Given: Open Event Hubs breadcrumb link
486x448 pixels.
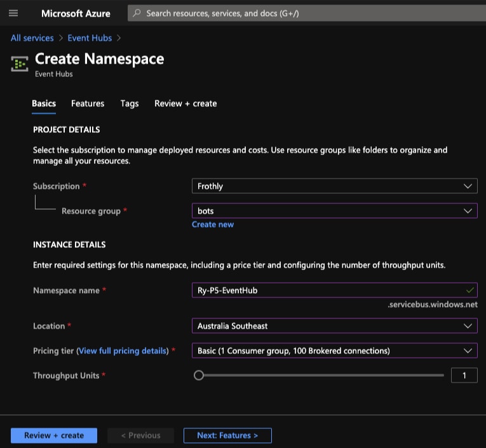Looking at the screenshot, I should click(x=90, y=38).
